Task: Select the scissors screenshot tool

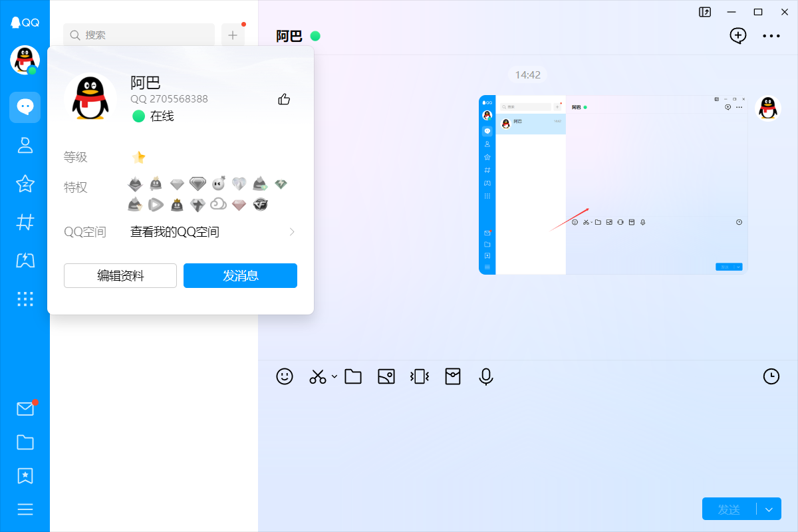Action: click(317, 376)
